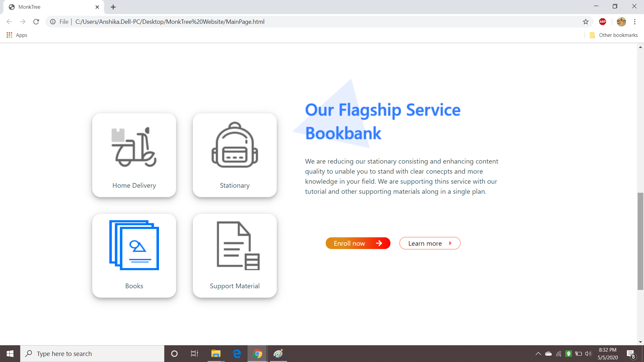Open the Chrome three-dot menu
The width and height of the screenshot is (644, 362).
click(x=635, y=21)
